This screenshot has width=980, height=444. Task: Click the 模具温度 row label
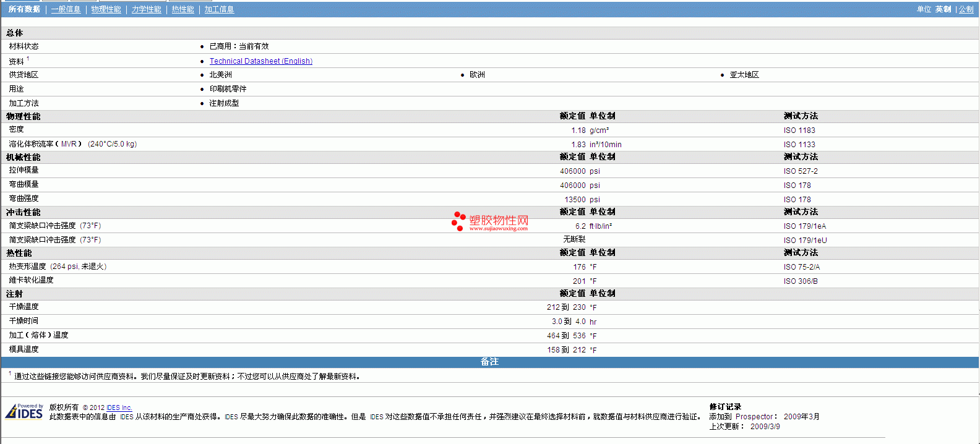point(24,349)
